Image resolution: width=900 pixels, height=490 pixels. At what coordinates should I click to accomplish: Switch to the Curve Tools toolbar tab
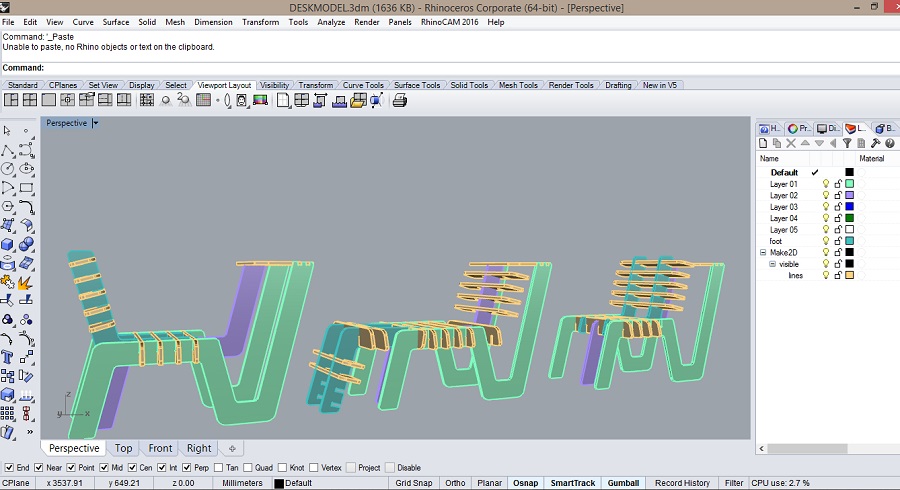(363, 85)
